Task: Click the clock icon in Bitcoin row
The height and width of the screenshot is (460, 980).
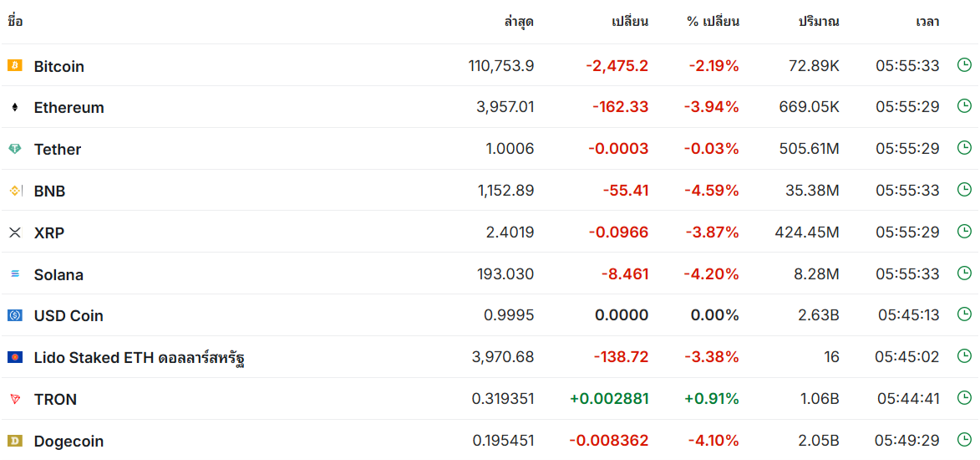Action: (x=964, y=64)
